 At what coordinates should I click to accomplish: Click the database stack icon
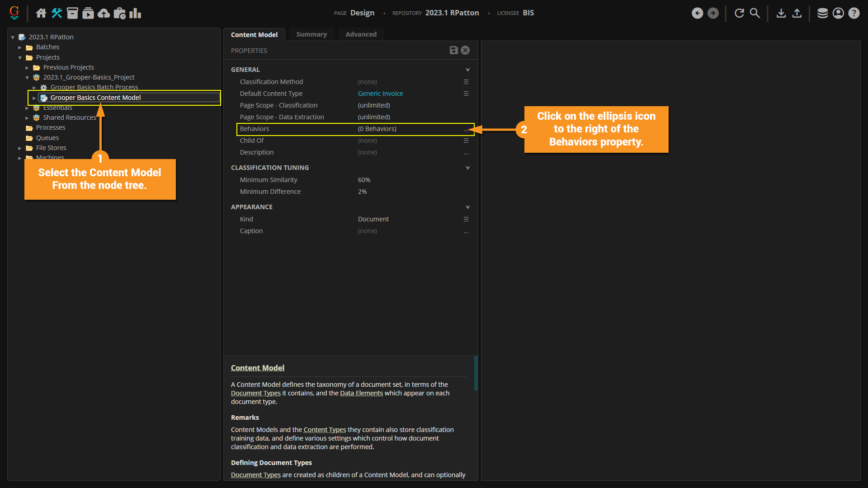[x=822, y=13]
